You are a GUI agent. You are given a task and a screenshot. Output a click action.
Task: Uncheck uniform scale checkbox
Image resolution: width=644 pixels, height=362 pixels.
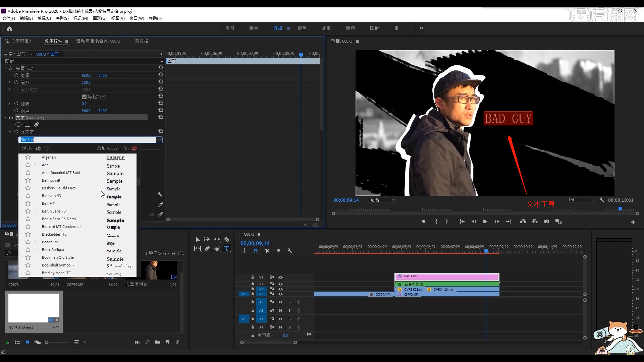[84, 97]
